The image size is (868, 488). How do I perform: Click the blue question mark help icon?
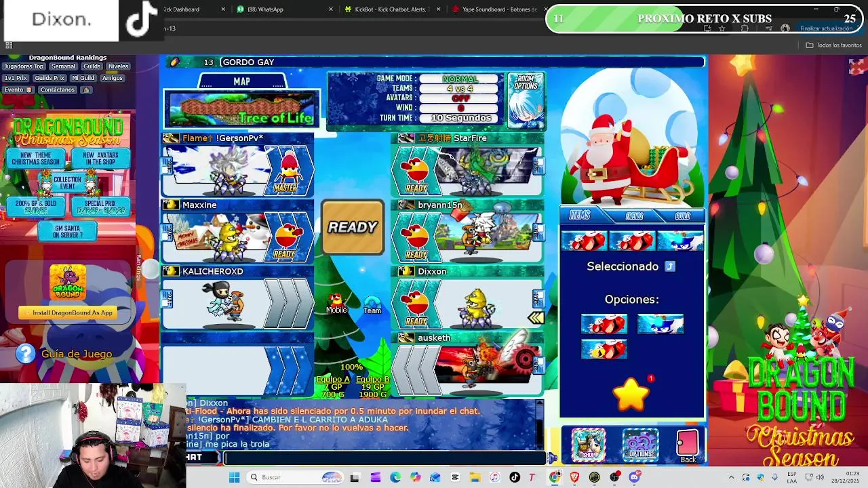click(x=25, y=353)
